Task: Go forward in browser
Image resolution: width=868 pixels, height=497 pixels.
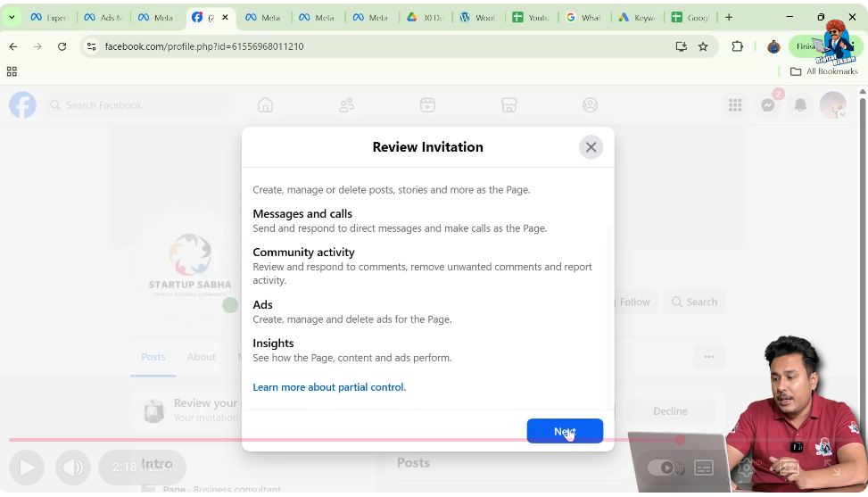Action: pos(37,46)
